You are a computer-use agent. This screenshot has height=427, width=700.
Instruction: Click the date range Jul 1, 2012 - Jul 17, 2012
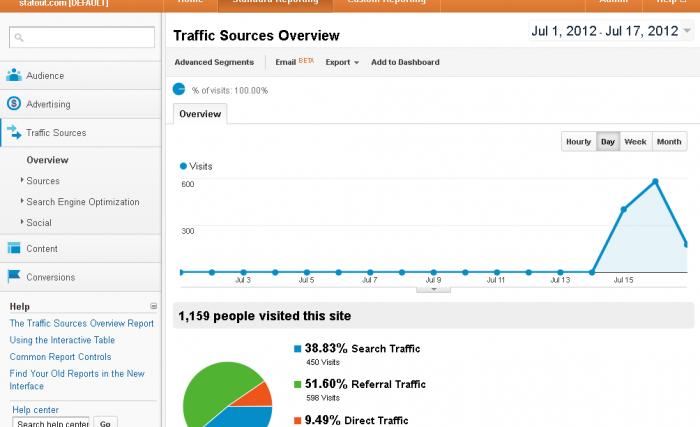pyautogui.click(x=604, y=31)
